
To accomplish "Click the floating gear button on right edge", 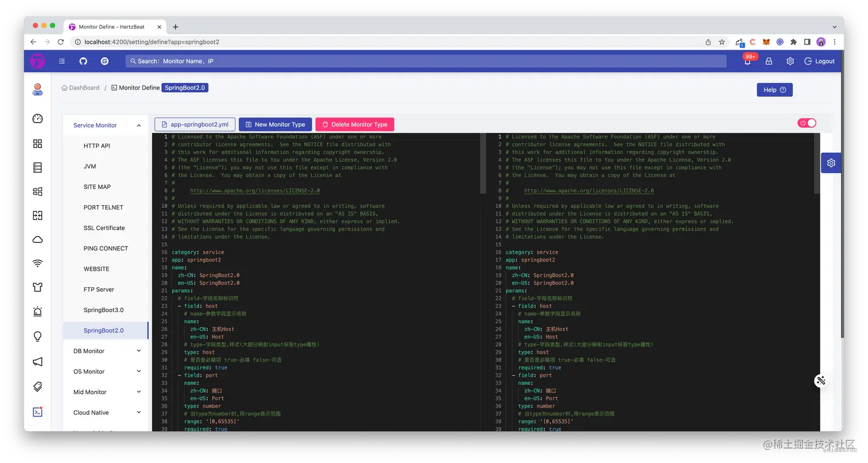I will click(x=831, y=163).
